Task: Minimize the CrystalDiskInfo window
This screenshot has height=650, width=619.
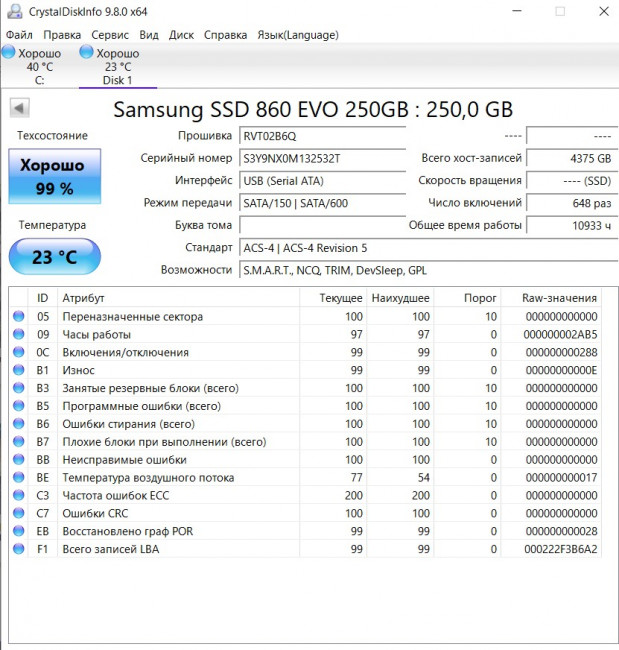Action: [x=517, y=11]
